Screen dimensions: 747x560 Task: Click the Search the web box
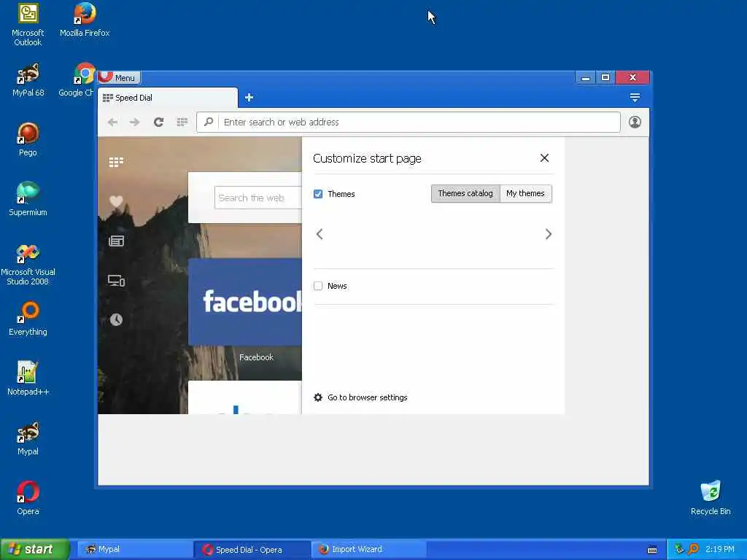point(258,198)
